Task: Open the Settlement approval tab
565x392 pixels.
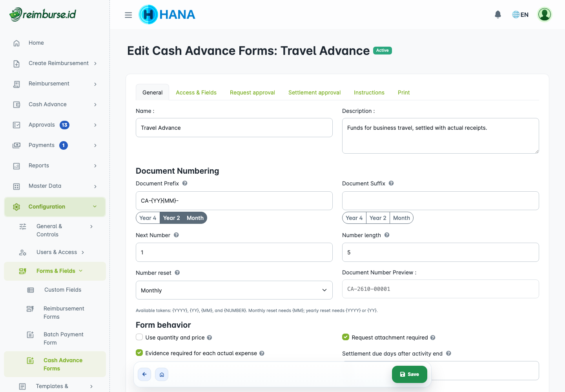Action: pos(314,93)
